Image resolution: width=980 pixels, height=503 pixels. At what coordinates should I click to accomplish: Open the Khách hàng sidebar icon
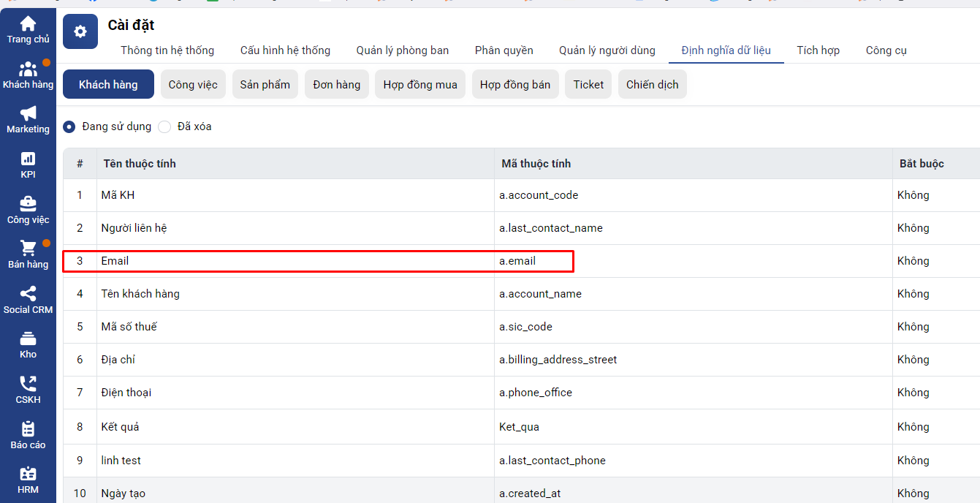tap(28, 69)
